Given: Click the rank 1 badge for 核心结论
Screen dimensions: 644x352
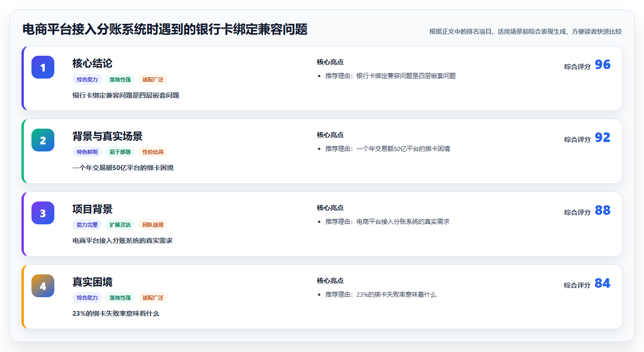Looking at the screenshot, I should (43, 67).
